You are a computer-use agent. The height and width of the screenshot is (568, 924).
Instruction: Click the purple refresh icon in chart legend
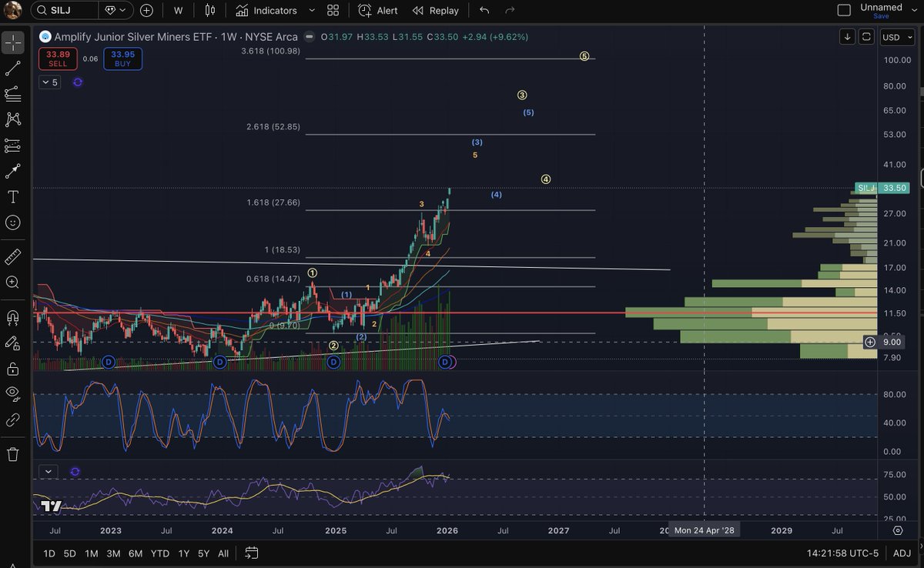[x=78, y=82]
